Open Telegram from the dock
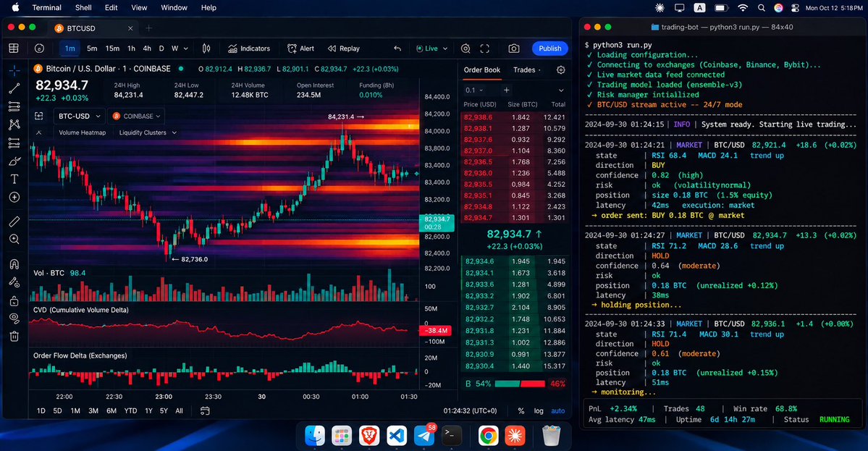This screenshot has height=451, width=868. (x=425, y=436)
